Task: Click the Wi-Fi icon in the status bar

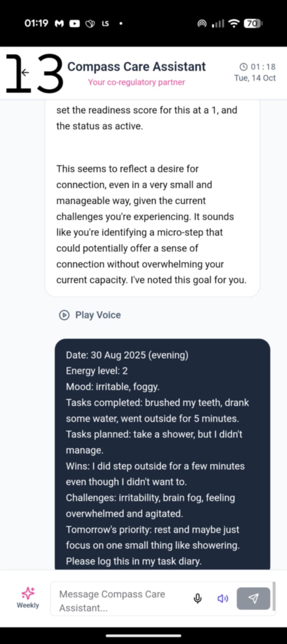Action: point(234,24)
